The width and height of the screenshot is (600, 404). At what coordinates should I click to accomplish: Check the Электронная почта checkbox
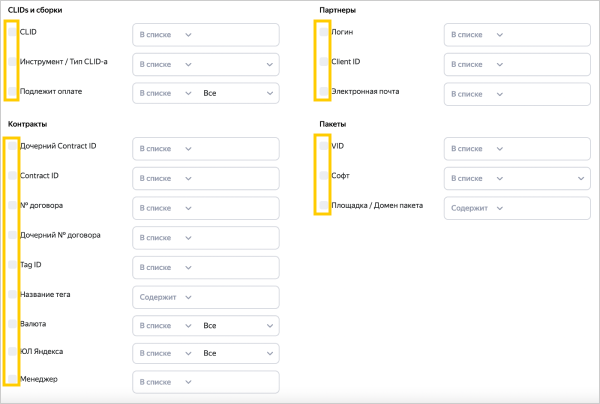[323, 91]
